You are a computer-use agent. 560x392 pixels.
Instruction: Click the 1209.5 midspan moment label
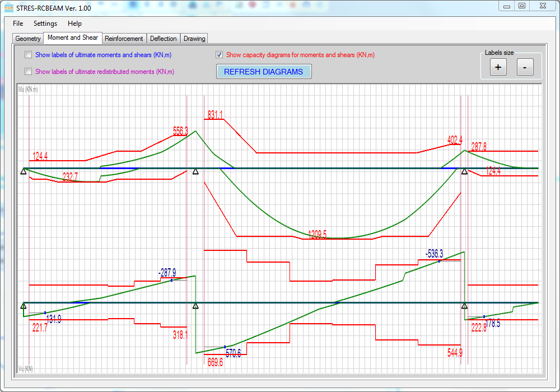[317, 235]
